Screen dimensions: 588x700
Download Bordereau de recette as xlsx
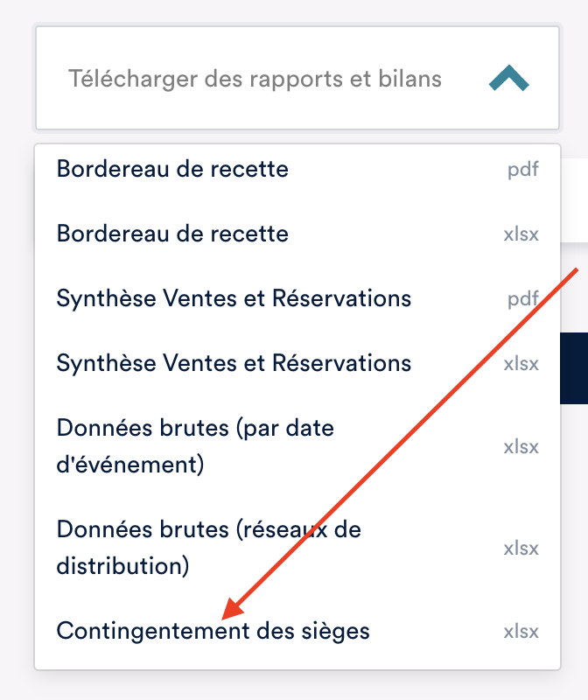click(x=172, y=234)
